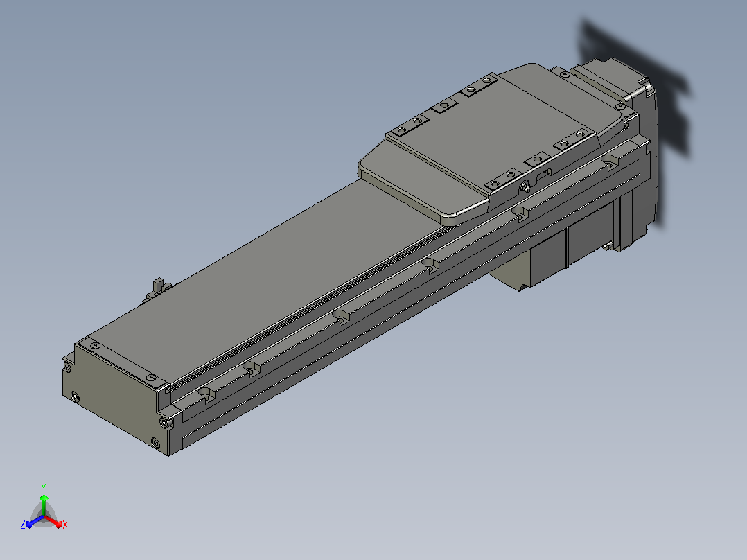Viewport: 747px width, 560px height.
Task: Select the mounting hole nearest the motor
Action: pyautogui.click(x=609, y=161)
